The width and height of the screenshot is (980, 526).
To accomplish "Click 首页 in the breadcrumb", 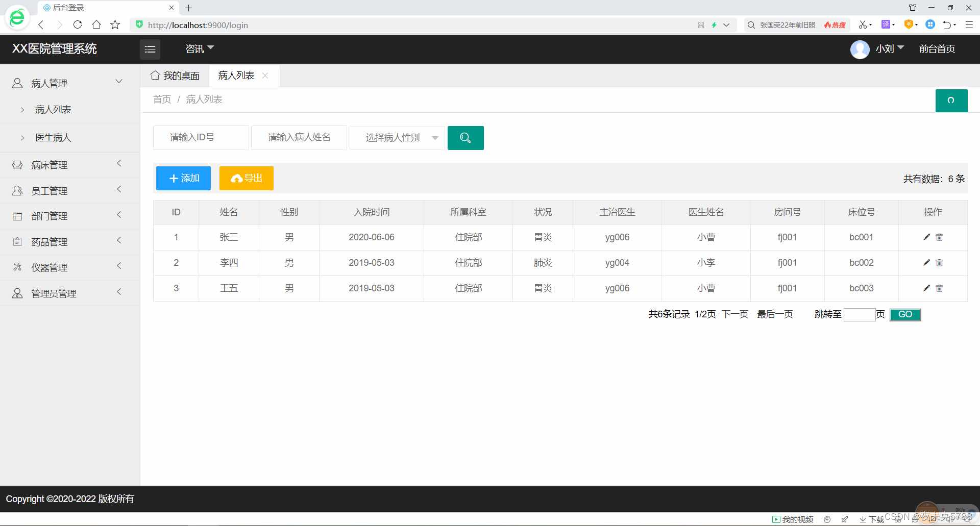I will tap(162, 99).
